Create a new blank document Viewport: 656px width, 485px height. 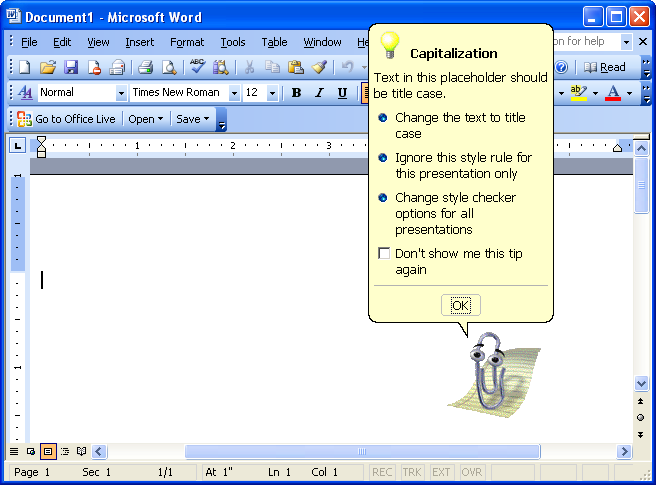(25, 67)
